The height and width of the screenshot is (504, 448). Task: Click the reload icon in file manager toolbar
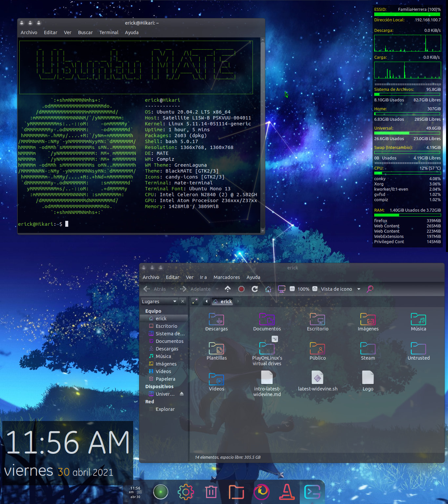point(255,289)
